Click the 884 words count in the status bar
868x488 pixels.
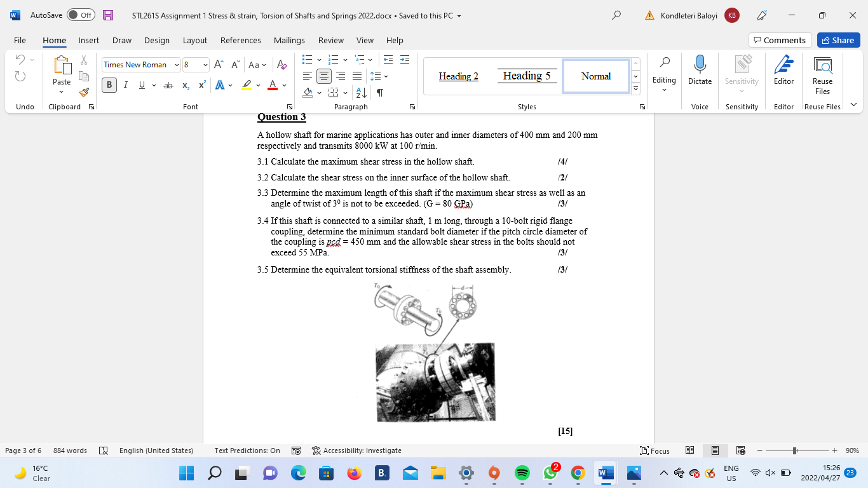click(70, 451)
